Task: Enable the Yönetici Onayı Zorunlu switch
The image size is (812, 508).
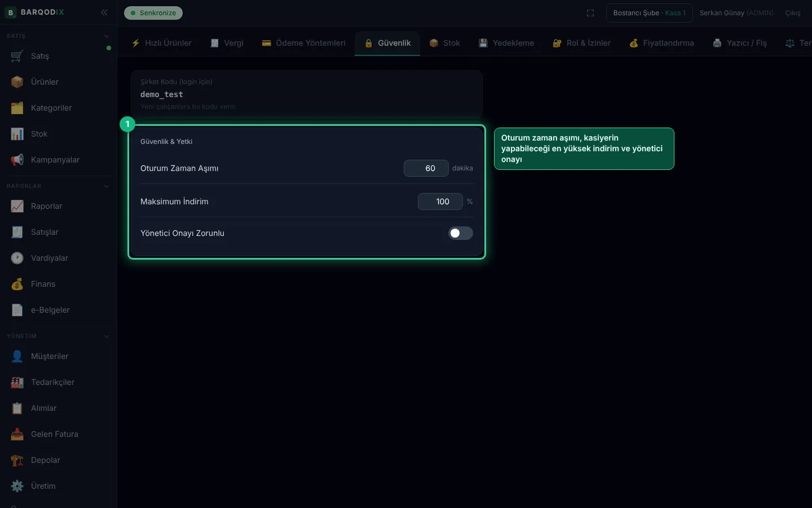Action: click(461, 233)
